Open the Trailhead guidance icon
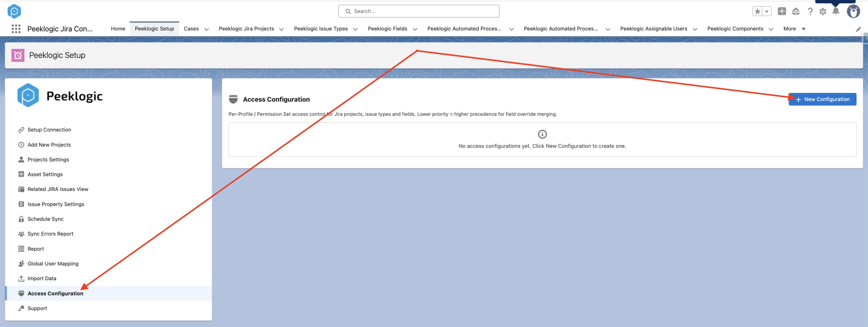 [x=796, y=11]
